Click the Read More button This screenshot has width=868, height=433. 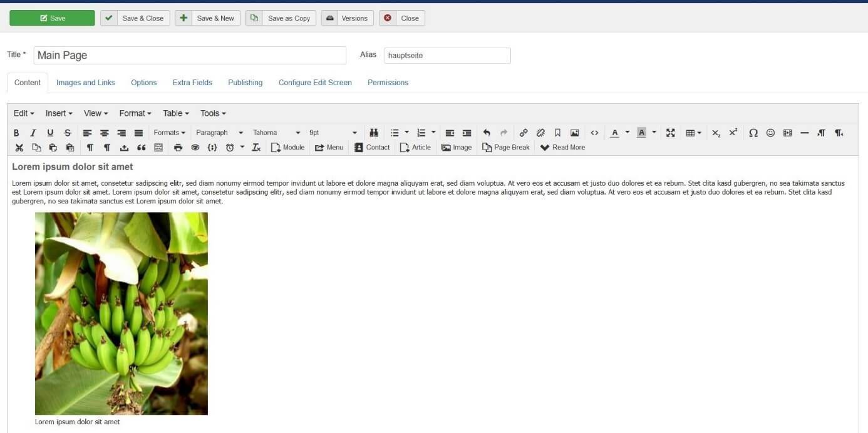[x=562, y=148]
